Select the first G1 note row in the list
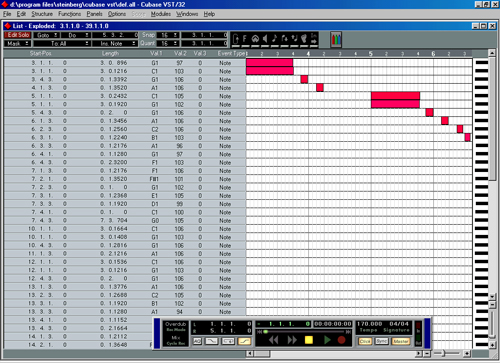The width and height of the screenshot is (500, 363). (125, 63)
